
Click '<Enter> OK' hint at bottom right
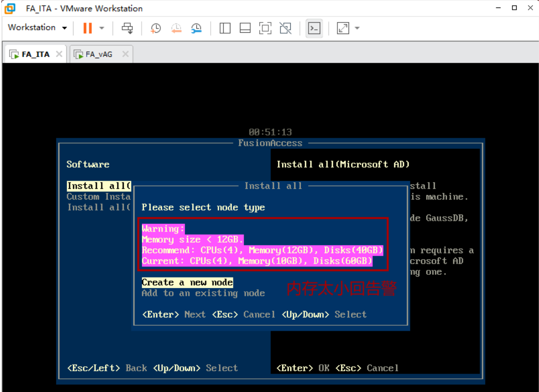click(303, 368)
